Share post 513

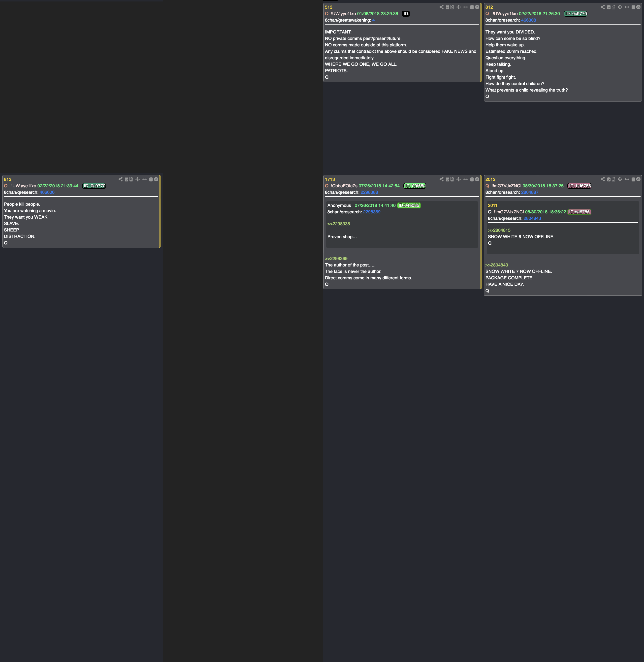[x=441, y=7]
